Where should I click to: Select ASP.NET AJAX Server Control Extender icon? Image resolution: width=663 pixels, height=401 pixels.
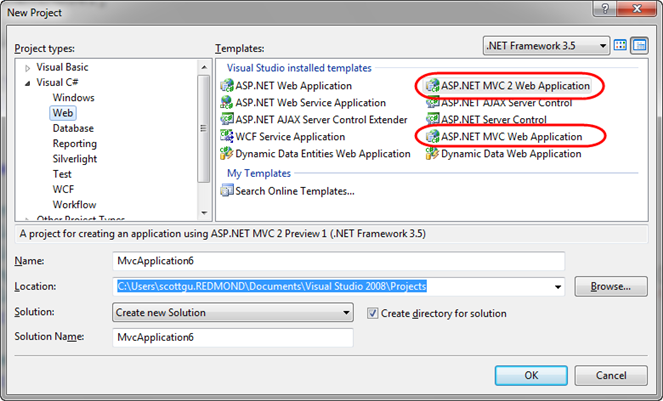(x=227, y=120)
